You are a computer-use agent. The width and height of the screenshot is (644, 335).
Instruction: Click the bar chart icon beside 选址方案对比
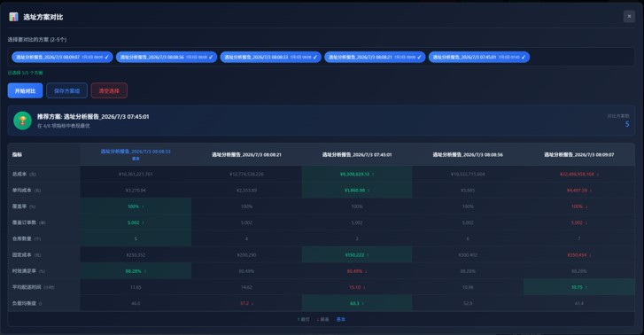[x=13, y=17]
